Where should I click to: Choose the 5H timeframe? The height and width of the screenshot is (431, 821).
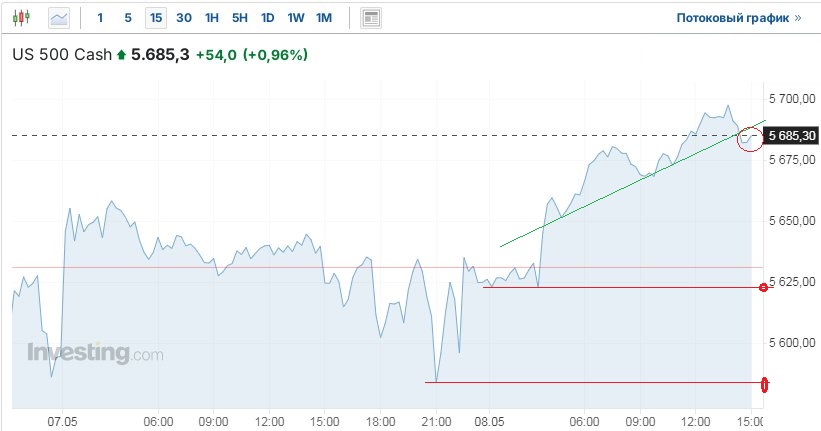[240, 18]
